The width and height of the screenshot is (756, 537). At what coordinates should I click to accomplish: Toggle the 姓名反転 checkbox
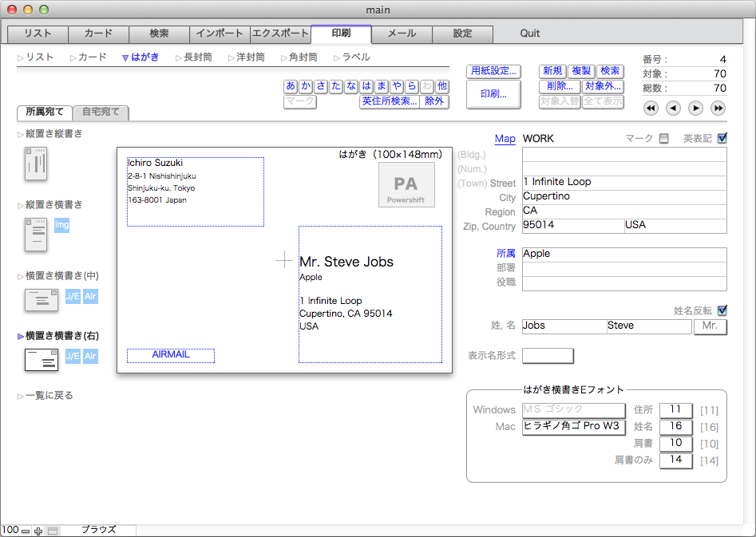point(722,310)
